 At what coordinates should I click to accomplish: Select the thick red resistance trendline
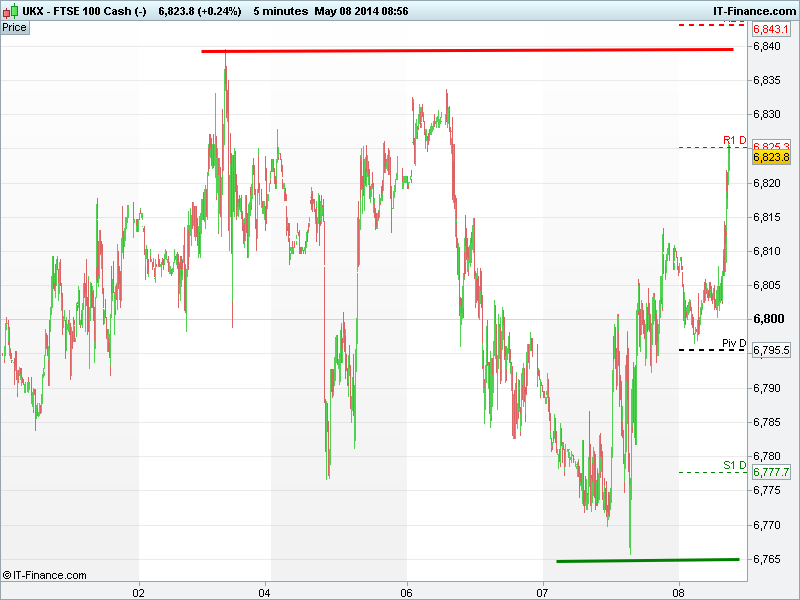pyautogui.click(x=467, y=51)
